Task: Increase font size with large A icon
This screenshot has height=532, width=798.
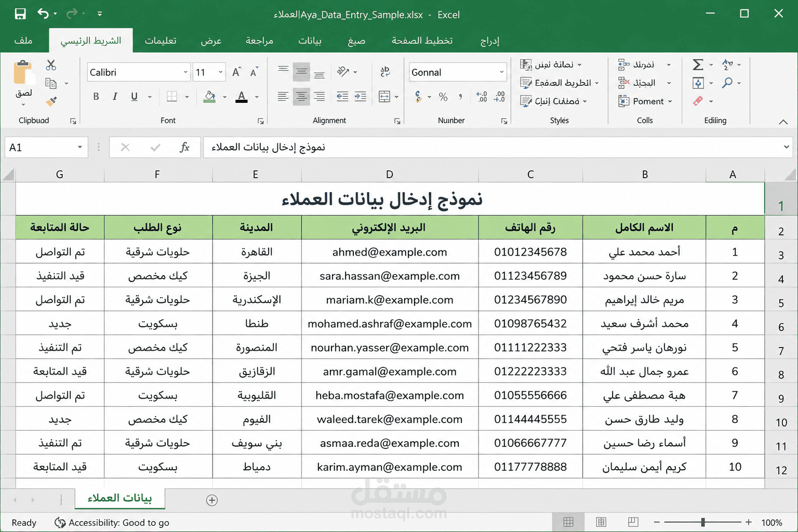Action: click(x=236, y=72)
